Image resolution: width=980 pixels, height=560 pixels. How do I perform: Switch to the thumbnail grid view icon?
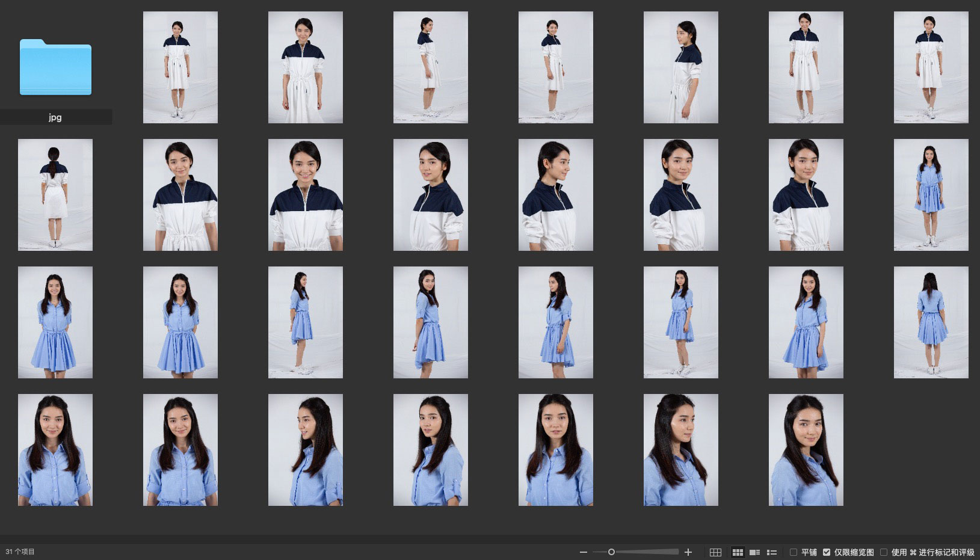[x=738, y=552]
